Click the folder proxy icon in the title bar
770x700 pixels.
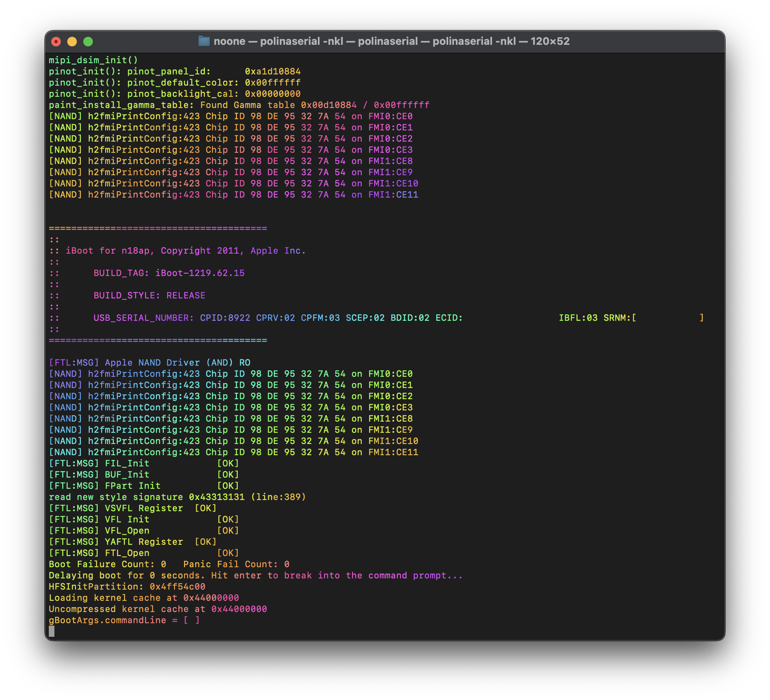pyautogui.click(x=204, y=41)
